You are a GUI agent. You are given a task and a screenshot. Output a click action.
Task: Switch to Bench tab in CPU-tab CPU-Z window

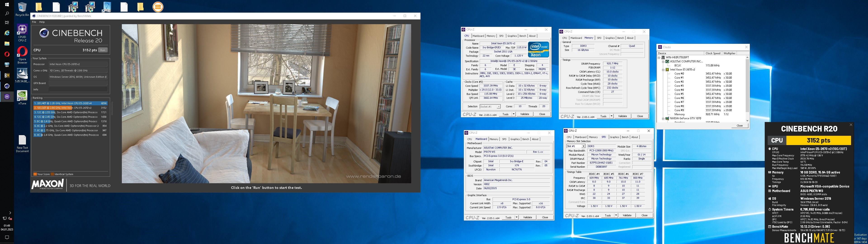(523, 36)
